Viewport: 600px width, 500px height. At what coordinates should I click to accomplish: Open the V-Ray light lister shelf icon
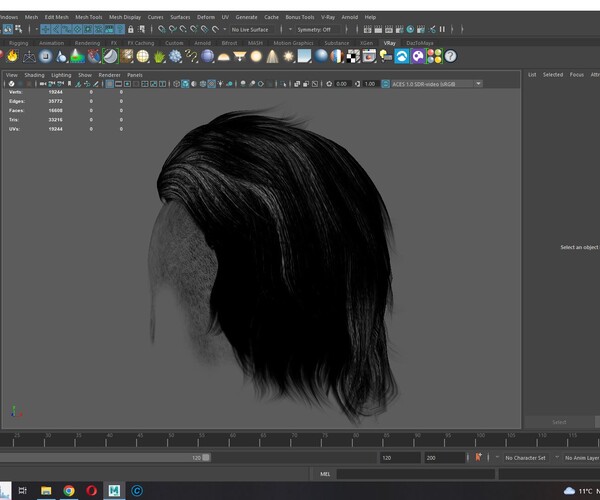pyautogui.click(x=386, y=56)
